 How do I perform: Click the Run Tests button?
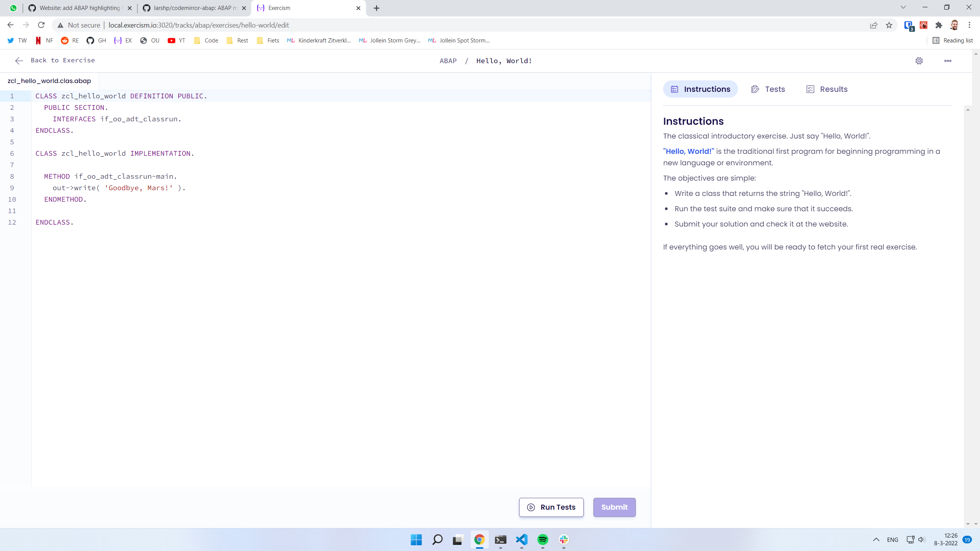click(551, 507)
